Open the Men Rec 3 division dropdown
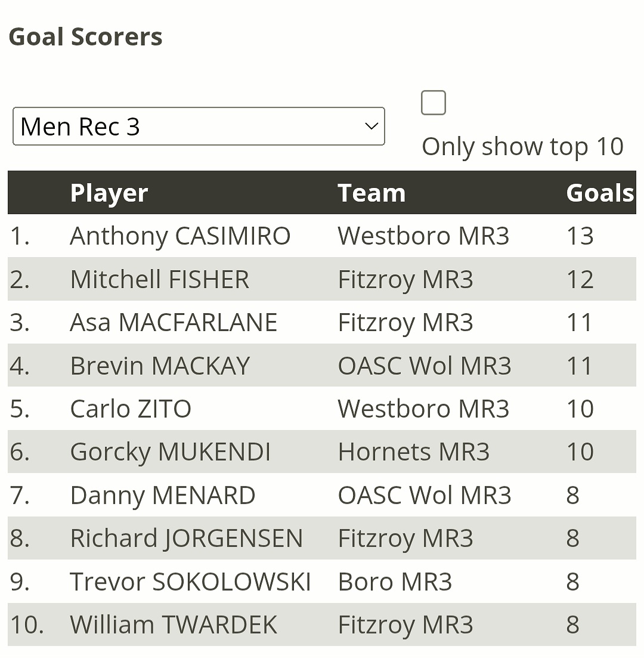This screenshot has height=658, width=644. 199,126
